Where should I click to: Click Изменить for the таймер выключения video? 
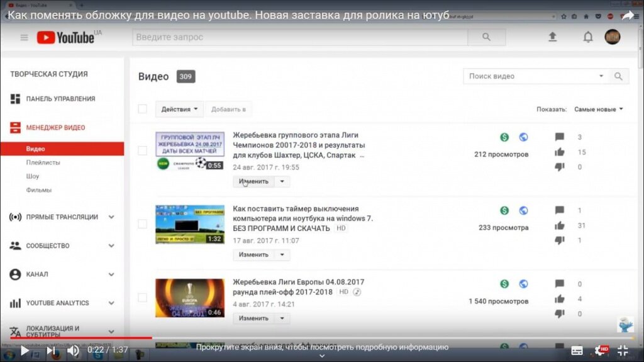tap(254, 254)
